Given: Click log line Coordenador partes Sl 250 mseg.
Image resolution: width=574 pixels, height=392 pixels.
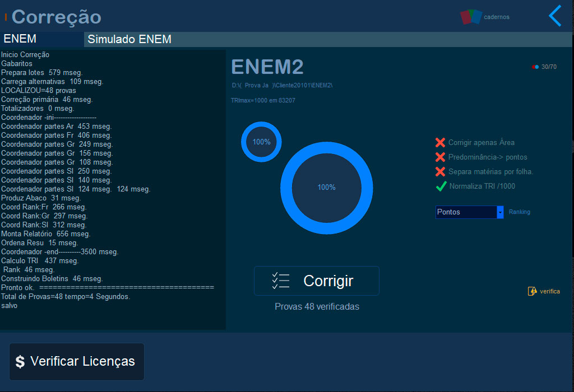Looking at the screenshot, I should [x=57, y=171].
